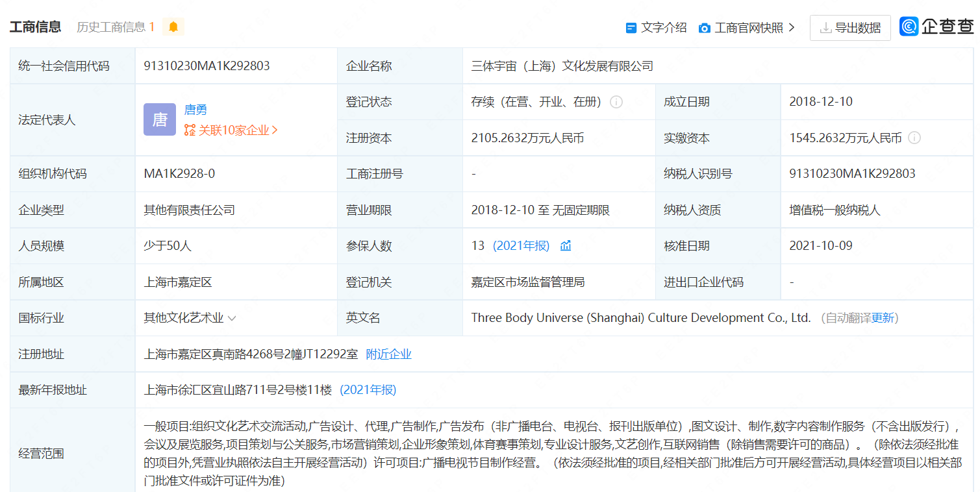
Task: Click 登记机关 value 嘉定区市场监督管理局
Action: 528,282
